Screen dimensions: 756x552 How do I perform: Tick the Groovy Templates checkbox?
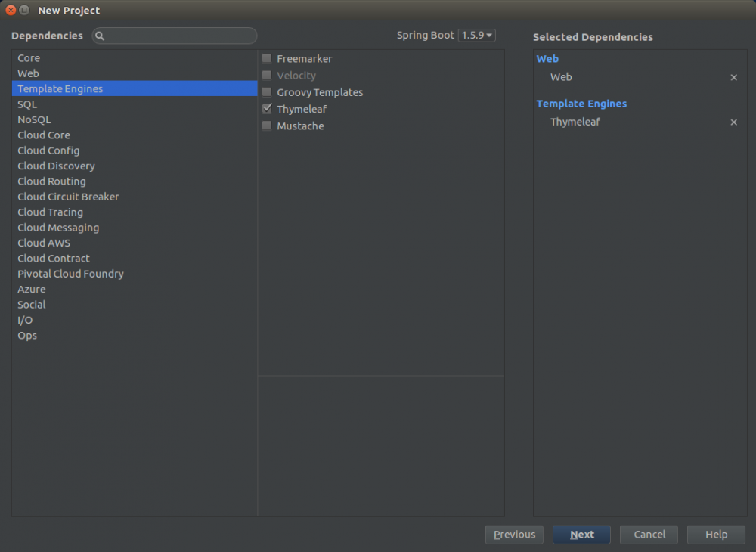pos(267,92)
